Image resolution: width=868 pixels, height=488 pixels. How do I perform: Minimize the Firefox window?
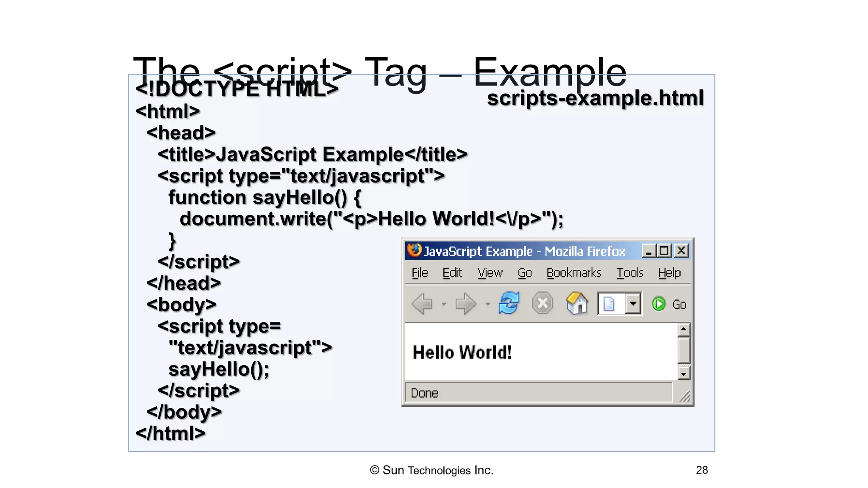click(648, 251)
